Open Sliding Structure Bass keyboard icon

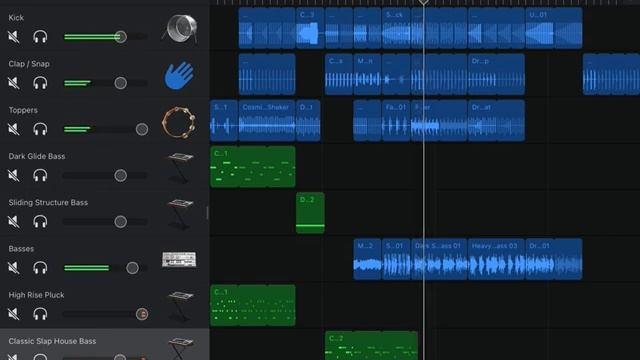(180, 214)
